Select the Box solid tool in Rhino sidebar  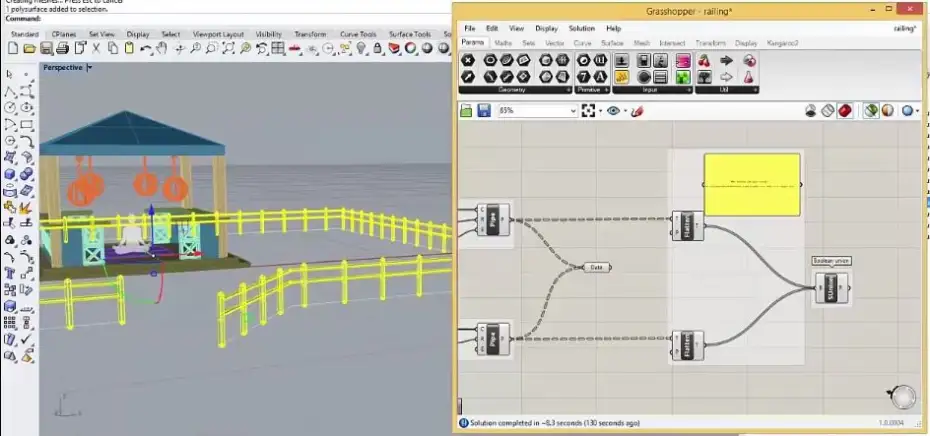pyautogui.click(x=10, y=174)
